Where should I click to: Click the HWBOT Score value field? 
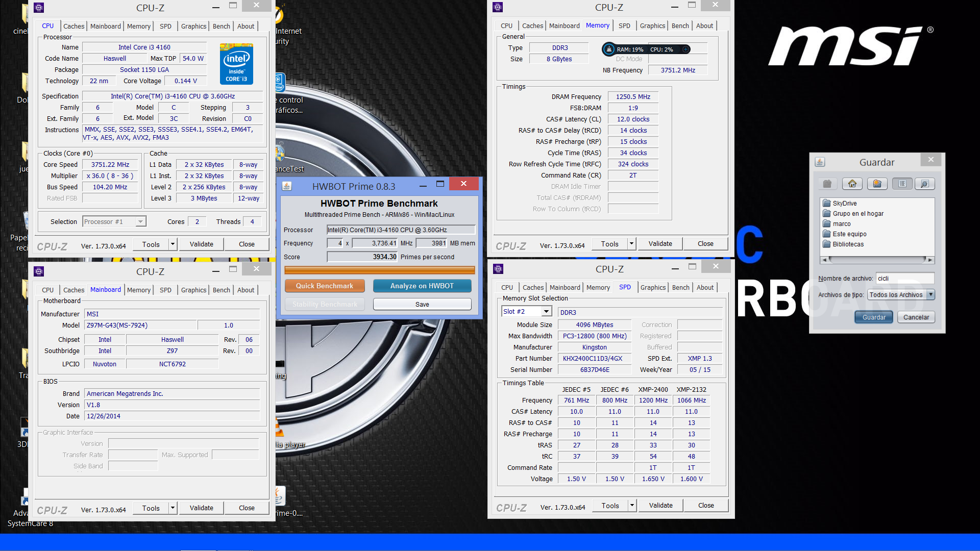362,257
